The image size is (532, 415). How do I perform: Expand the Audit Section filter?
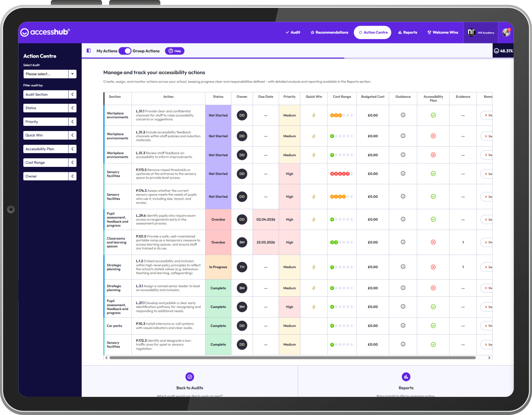coord(50,94)
